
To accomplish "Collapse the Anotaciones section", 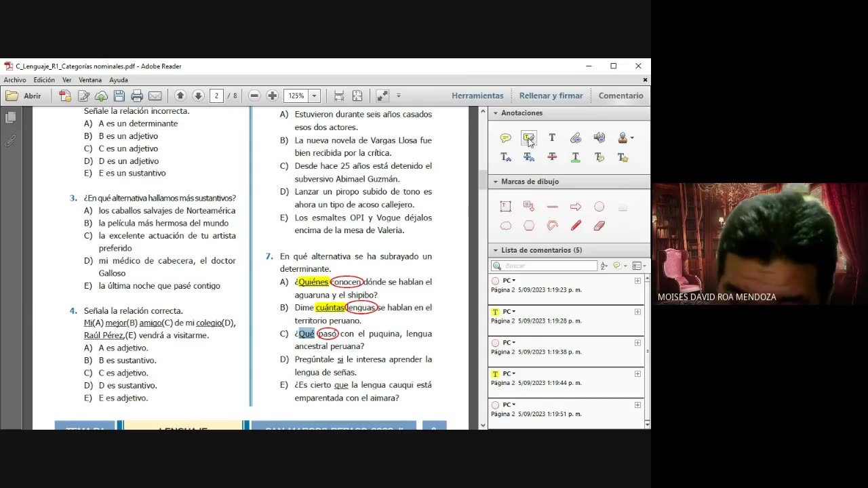I will click(496, 113).
